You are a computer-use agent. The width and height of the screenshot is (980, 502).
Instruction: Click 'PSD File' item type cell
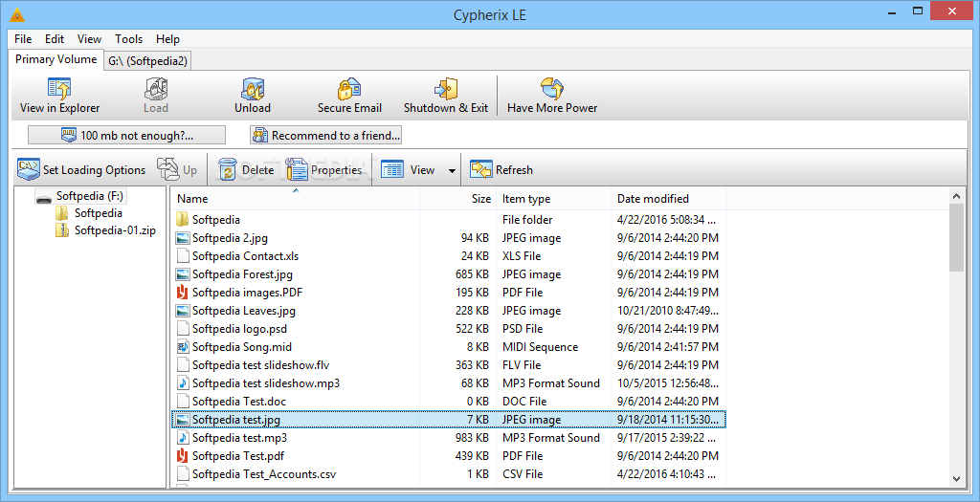[523, 328]
